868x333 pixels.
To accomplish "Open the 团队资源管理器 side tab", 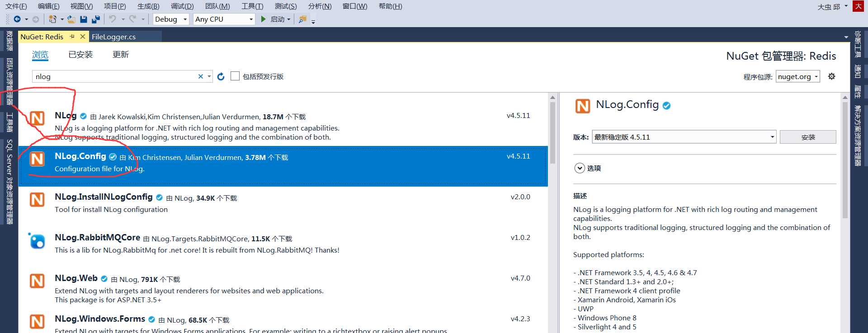I will tap(9, 82).
